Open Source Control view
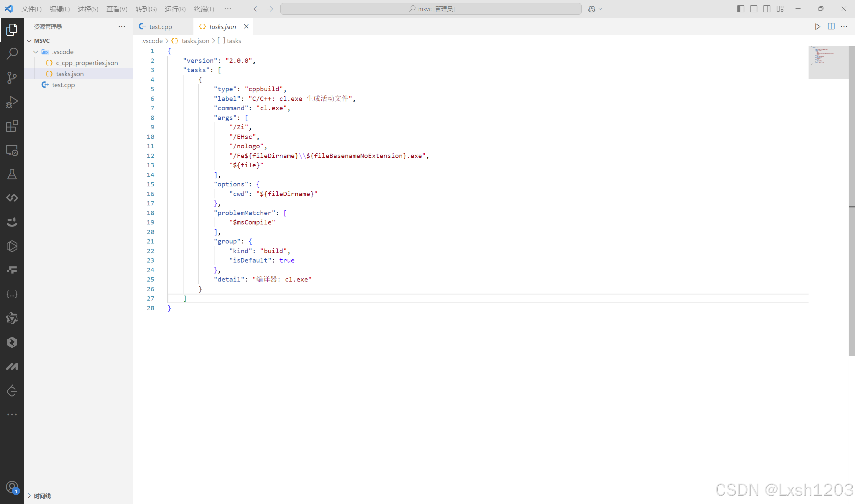 12,78
